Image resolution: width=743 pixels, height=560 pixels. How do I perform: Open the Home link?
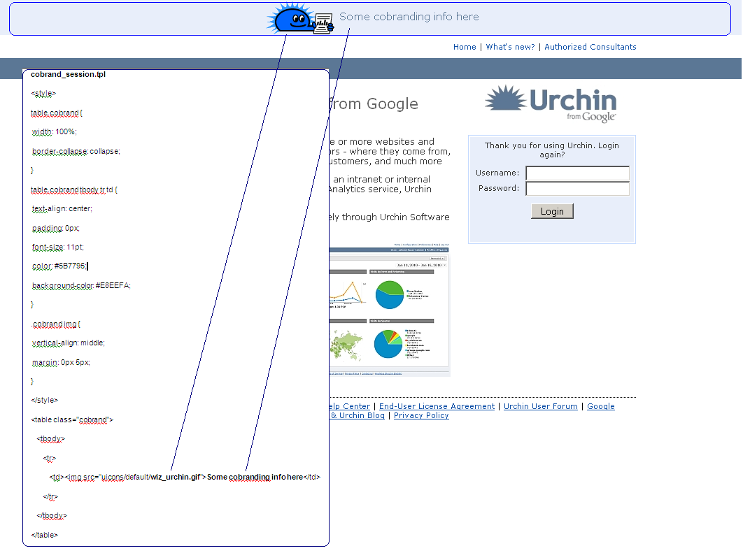(465, 47)
